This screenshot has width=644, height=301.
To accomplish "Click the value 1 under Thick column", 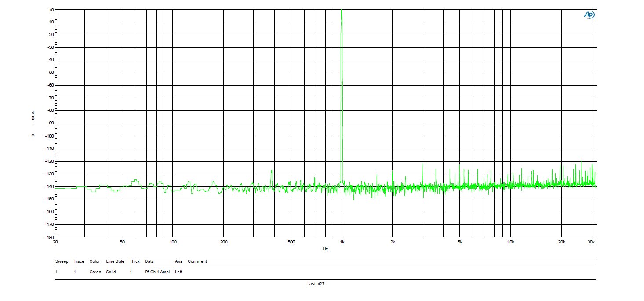I will pos(131,272).
